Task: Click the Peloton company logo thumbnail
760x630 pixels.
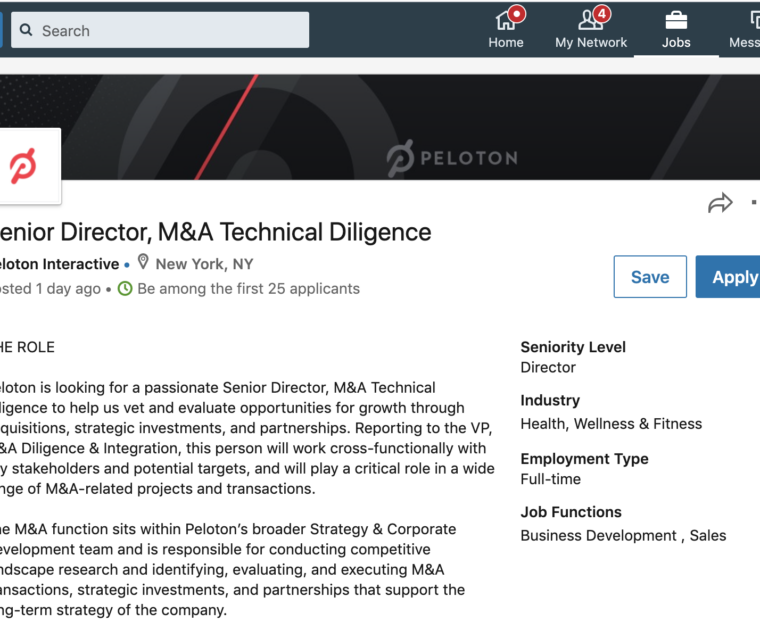Action: pos(23,166)
